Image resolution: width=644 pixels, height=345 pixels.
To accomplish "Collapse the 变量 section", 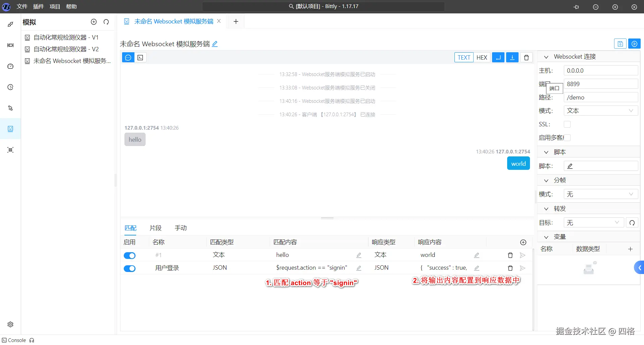I will [546, 237].
